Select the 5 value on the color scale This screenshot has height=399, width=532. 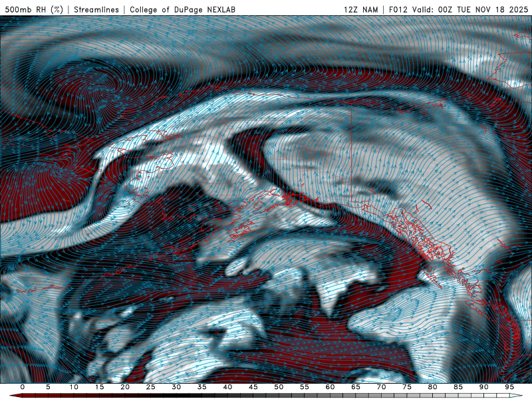click(48, 387)
